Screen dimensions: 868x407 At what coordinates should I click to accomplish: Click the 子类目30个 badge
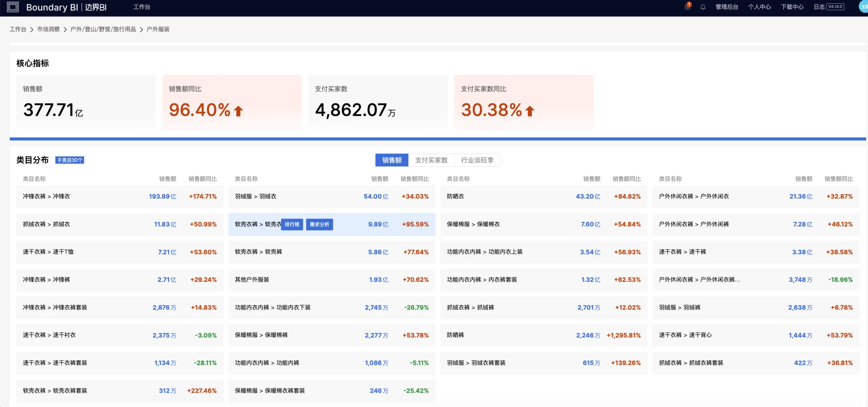[70, 160]
